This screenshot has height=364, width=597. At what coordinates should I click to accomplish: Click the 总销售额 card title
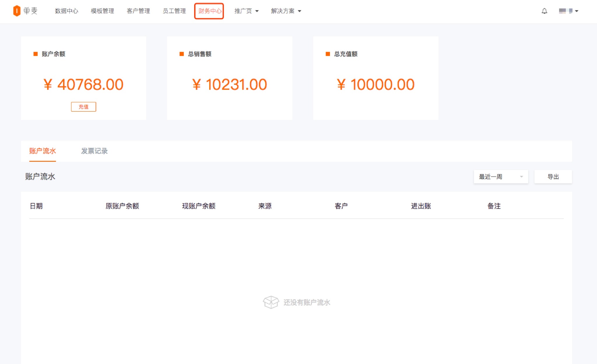pos(200,54)
